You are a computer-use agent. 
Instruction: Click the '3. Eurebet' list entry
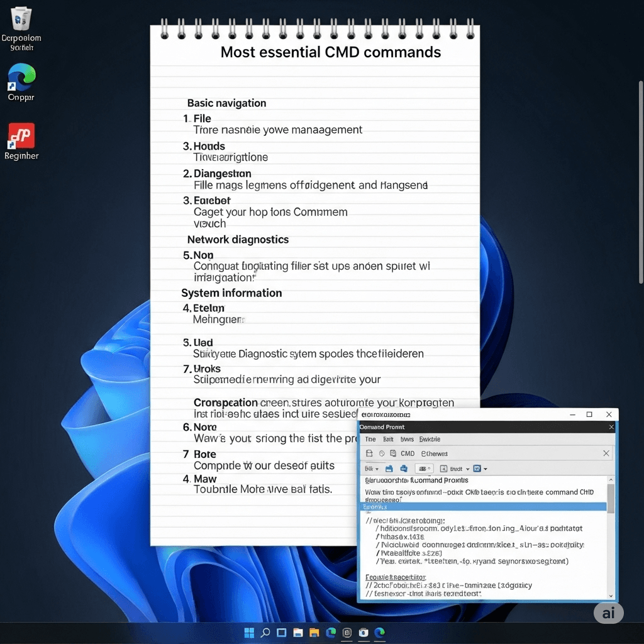pos(206,201)
